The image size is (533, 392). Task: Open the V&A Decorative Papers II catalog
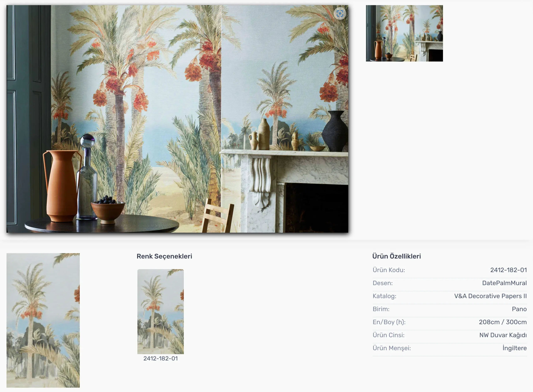tap(491, 296)
